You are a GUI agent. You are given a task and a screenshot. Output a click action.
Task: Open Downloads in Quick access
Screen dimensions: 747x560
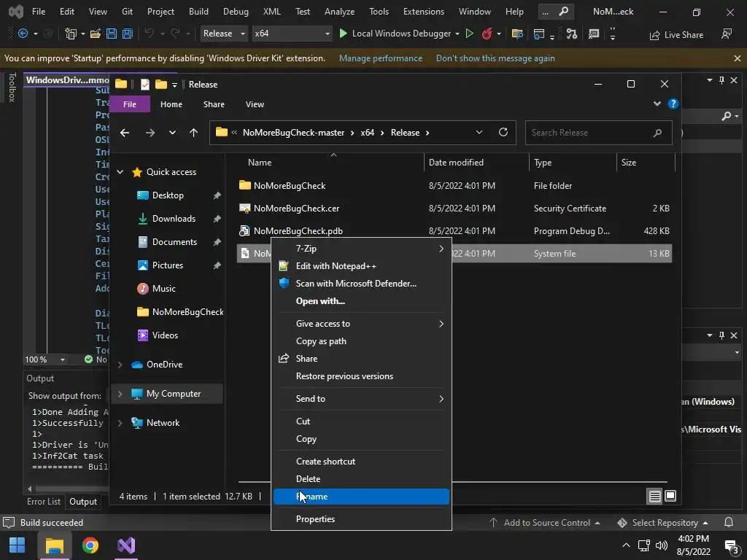[x=174, y=219]
